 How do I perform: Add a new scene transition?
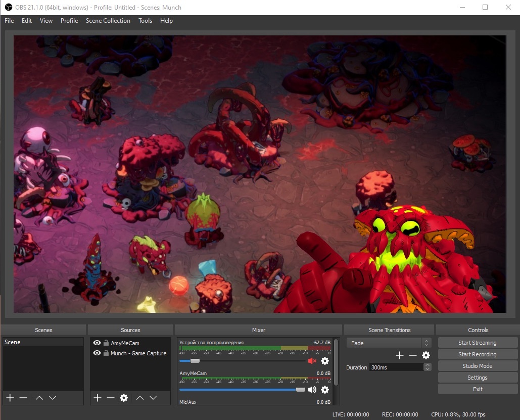pyautogui.click(x=400, y=355)
